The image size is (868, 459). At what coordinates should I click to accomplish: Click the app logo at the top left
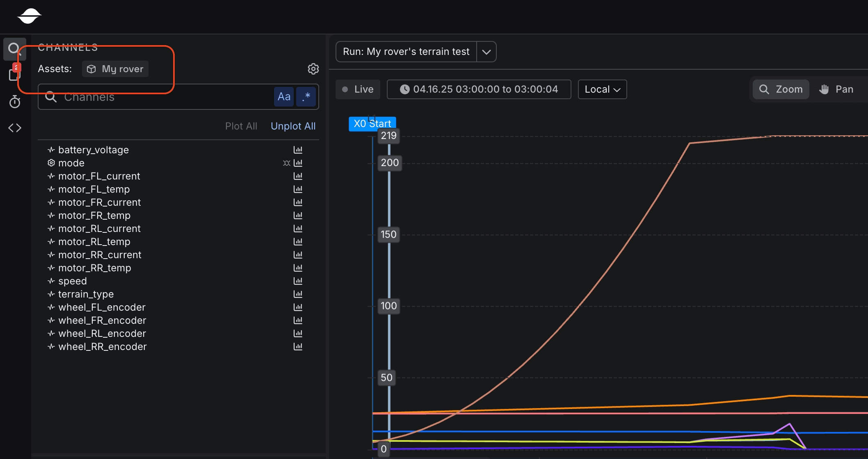pos(29,16)
